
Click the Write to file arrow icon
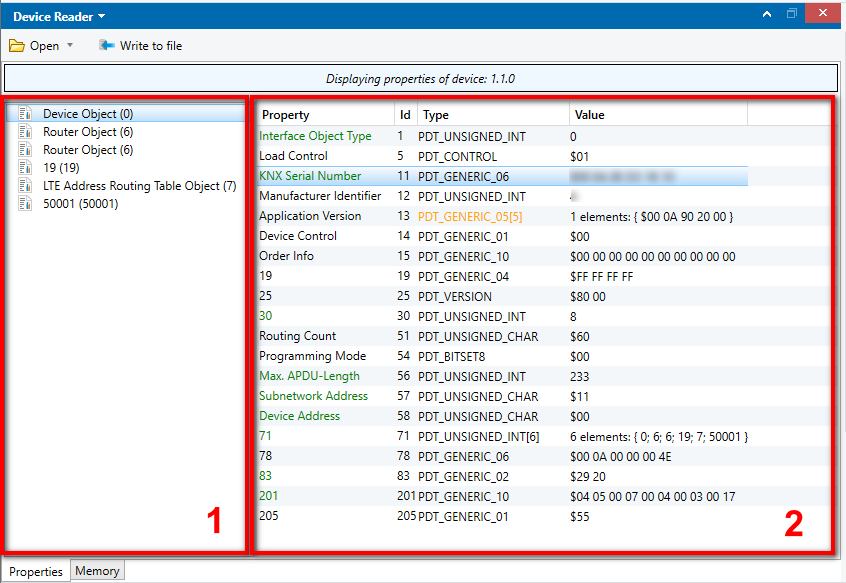click(x=106, y=45)
